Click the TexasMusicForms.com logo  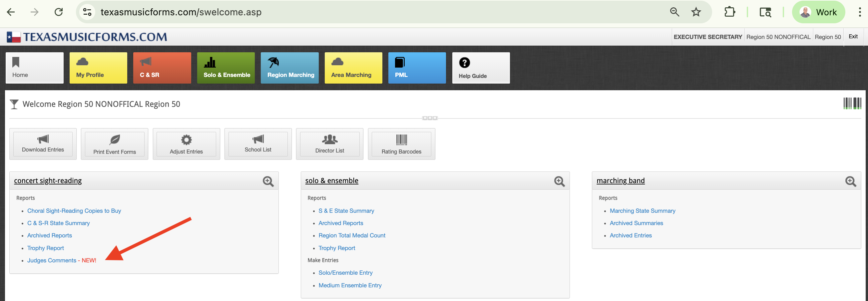click(87, 37)
